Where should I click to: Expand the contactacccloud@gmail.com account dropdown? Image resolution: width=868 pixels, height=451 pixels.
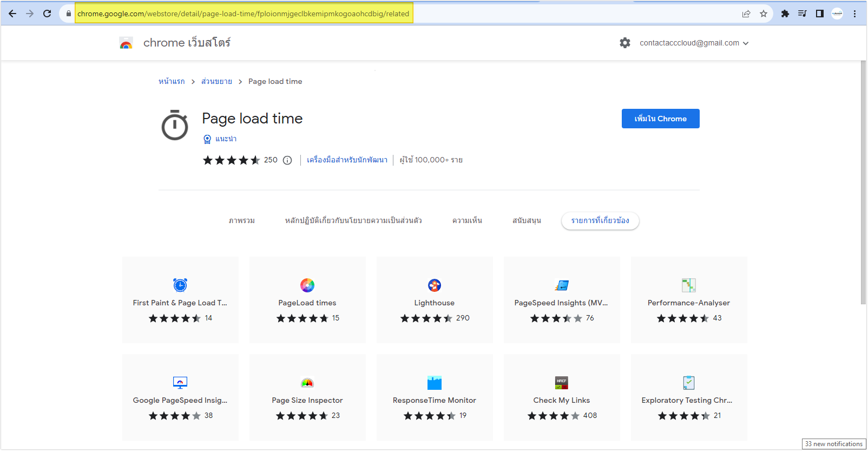pyautogui.click(x=694, y=43)
